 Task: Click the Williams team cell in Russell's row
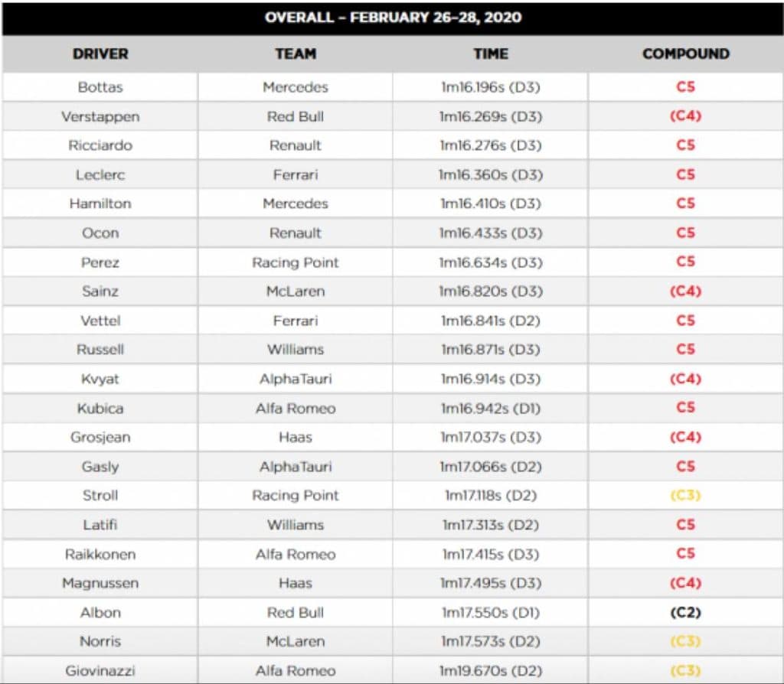coord(296,350)
